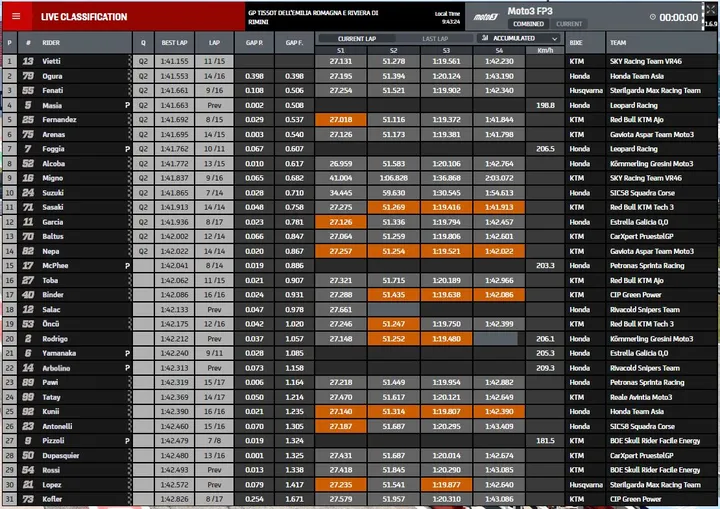Viewport: 720px width, 509px height.
Task: Click the Moto3 FP3 session title
Action: (x=530, y=11)
